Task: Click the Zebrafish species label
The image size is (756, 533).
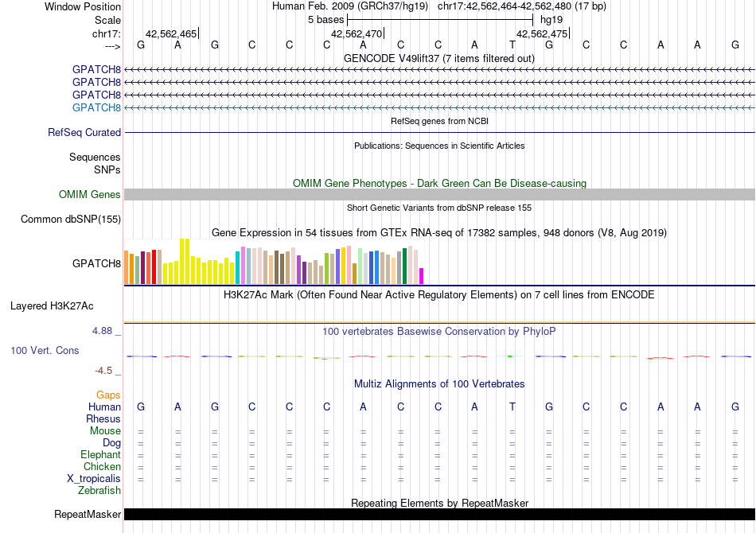Action: coord(99,491)
